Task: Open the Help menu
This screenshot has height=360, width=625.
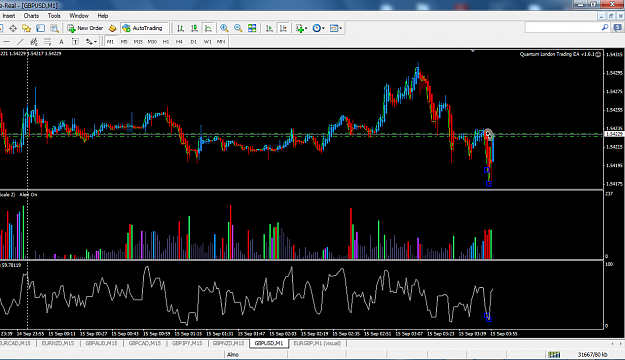Action: 102,16
